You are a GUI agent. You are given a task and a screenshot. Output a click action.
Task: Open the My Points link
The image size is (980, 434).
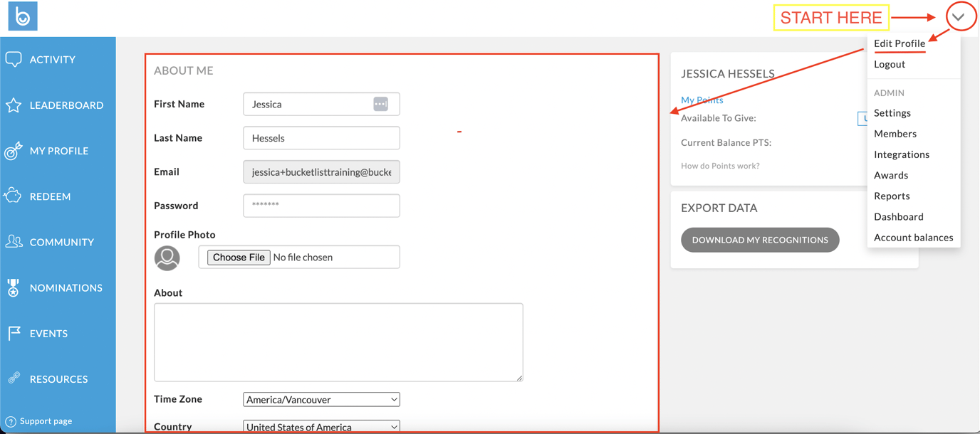(702, 100)
